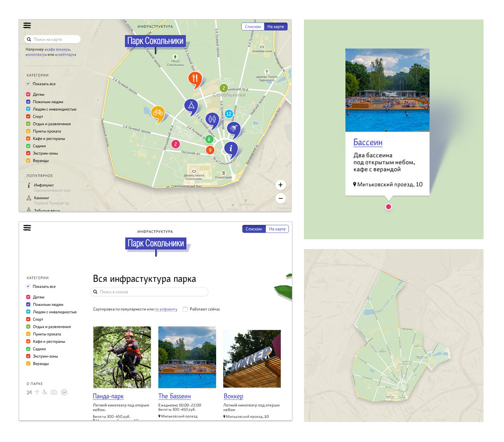Screen dimensions: 504x442
Task: Toggle Показать все checkbox in list view
Action: [28, 286]
